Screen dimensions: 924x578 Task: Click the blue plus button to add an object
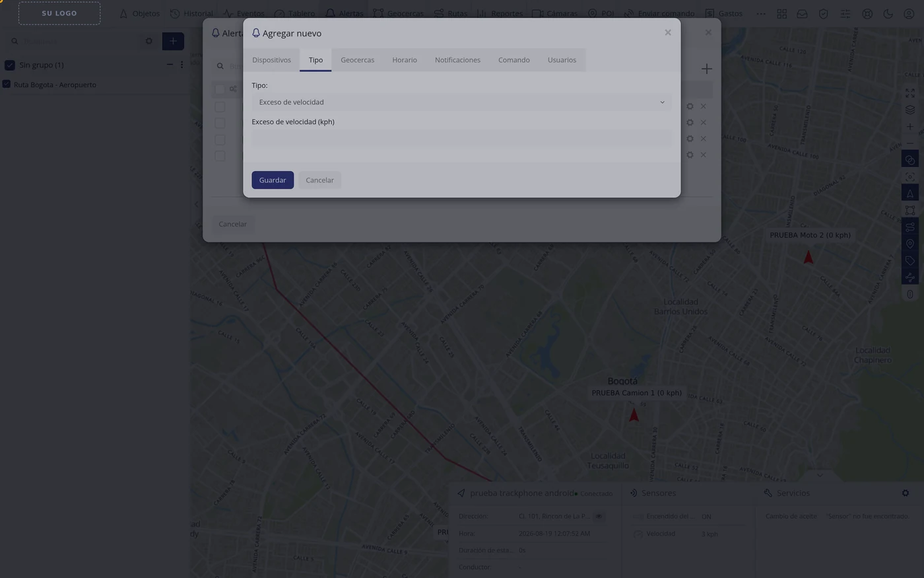tap(173, 41)
